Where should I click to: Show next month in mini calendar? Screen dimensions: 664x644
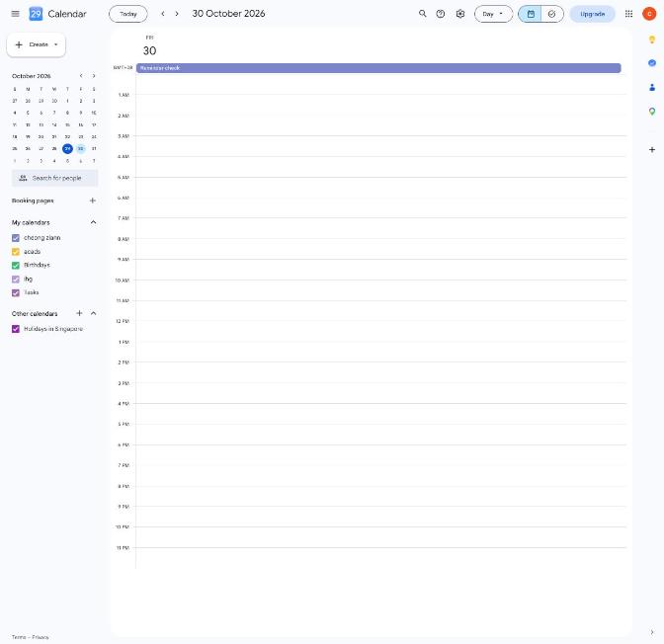(x=94, y=76)
